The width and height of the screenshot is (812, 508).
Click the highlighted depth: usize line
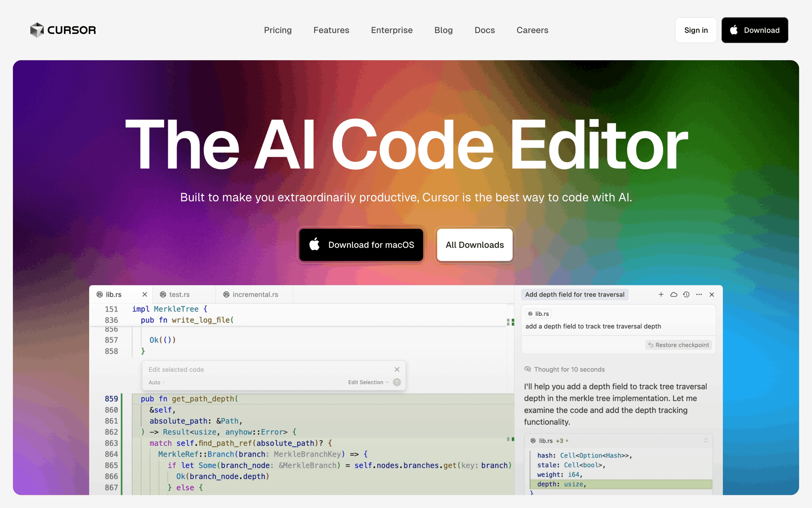[621, 484]
